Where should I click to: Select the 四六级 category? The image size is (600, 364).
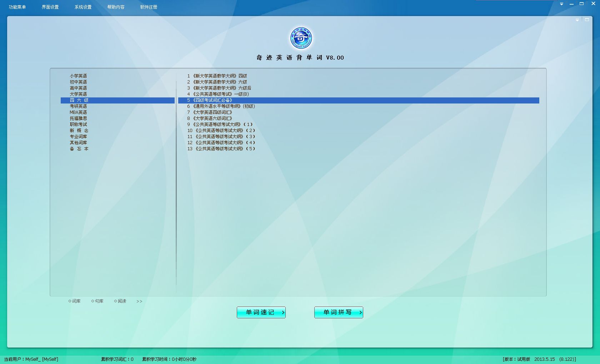117,100
